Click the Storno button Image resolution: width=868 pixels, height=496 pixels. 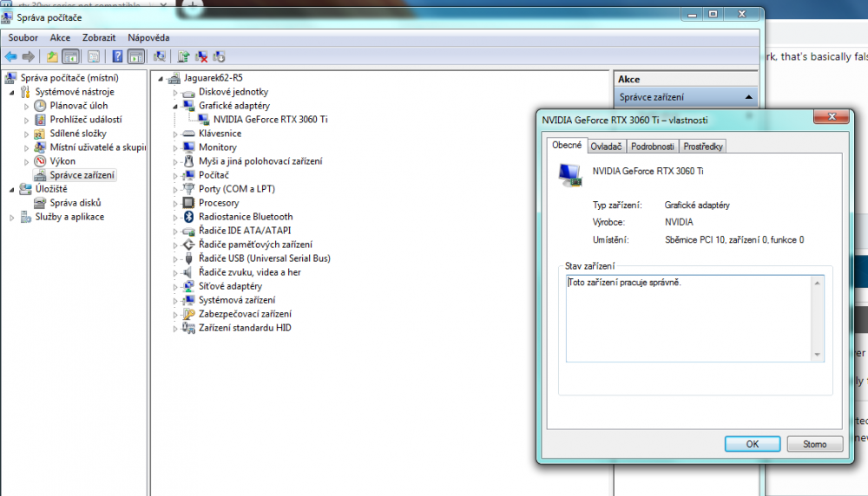813,444
